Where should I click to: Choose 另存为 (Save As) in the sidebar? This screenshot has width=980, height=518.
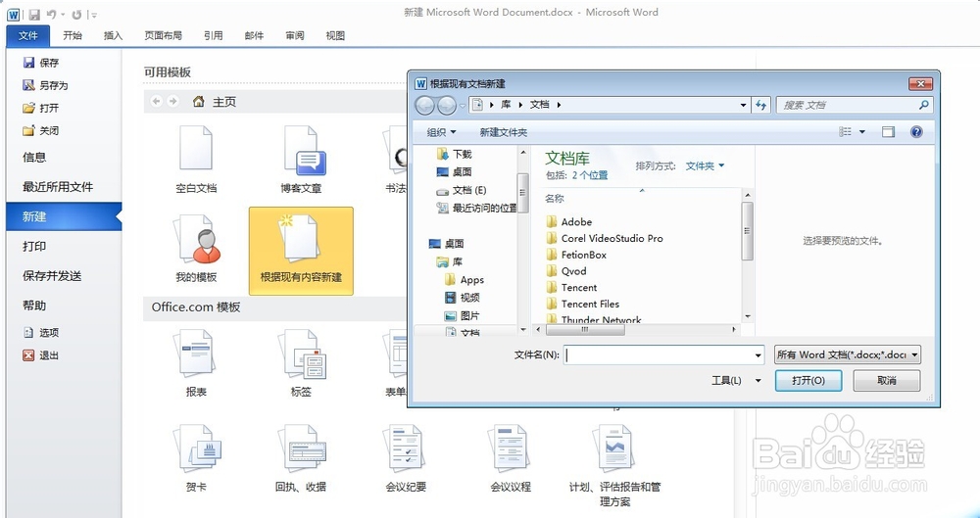46,85
